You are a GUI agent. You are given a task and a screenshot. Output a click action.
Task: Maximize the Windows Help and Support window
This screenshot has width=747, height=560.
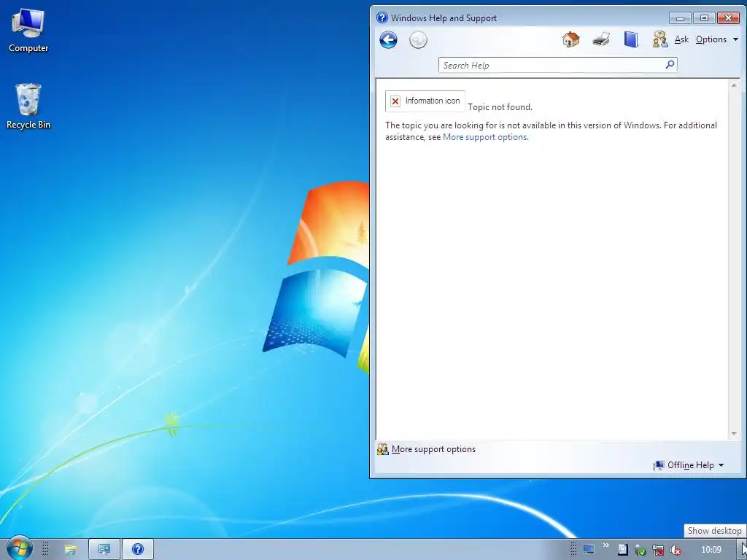[704, 18]
